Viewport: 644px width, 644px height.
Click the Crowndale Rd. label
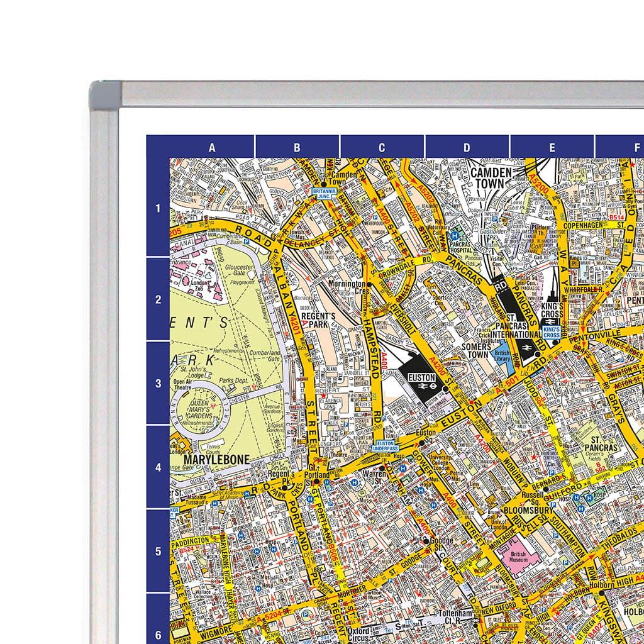click(x=404, y=268)
